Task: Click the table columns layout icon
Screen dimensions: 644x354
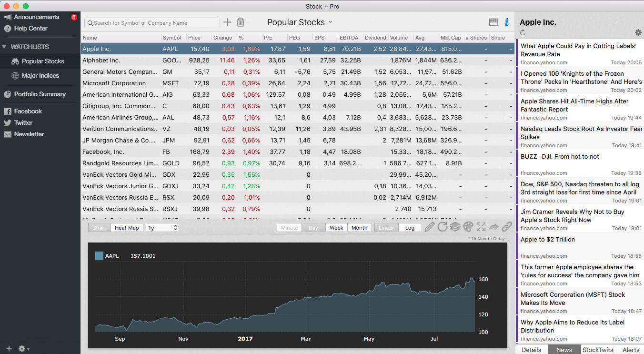Action: coord(493,22)
